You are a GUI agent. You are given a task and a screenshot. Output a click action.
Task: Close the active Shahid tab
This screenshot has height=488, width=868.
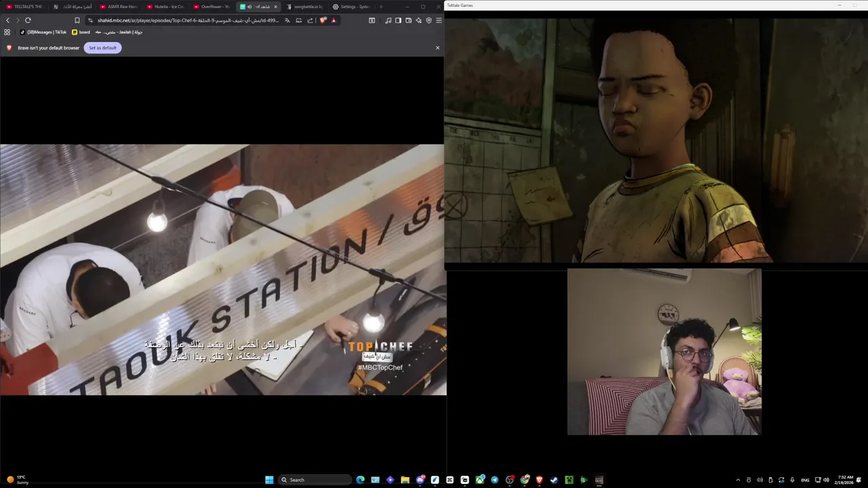275,7
